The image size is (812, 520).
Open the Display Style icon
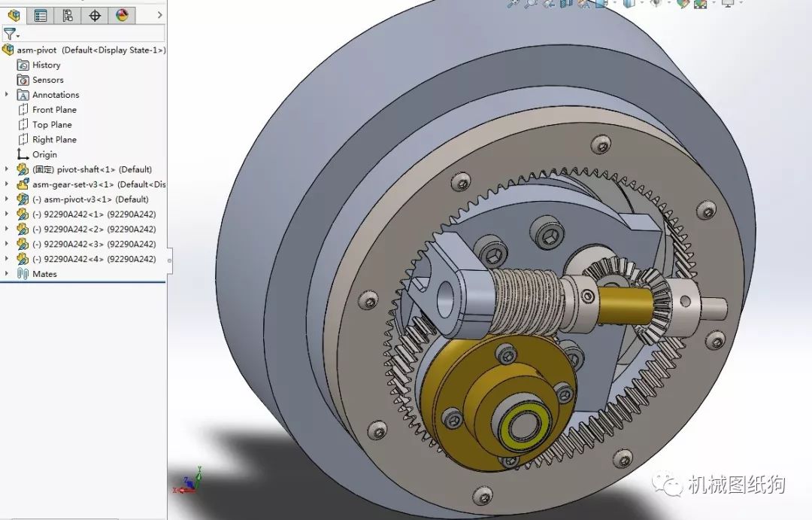pyautogui.click(x=629, y=4)
